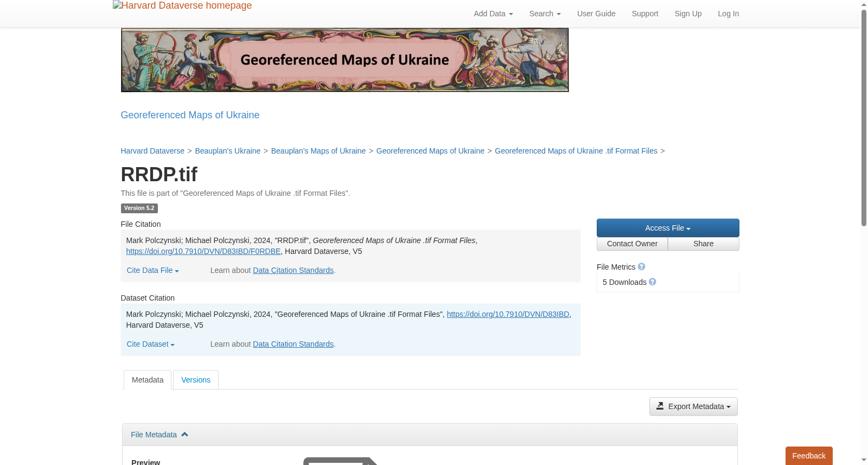Open the Search dropdown in navbar

[545, 14]
